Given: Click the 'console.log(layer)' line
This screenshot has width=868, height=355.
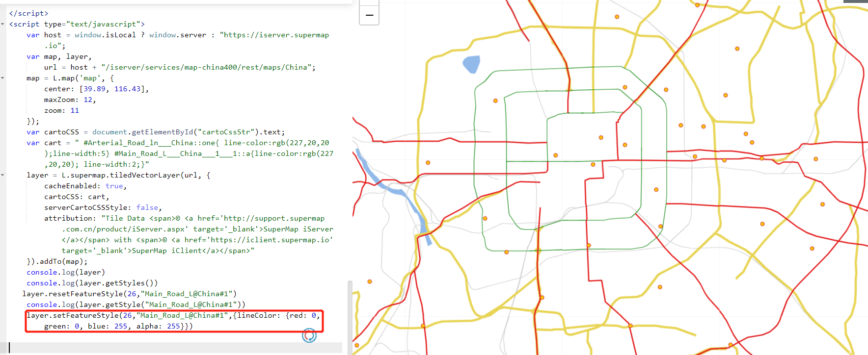Looking at the screenshot, I should 66,272.
